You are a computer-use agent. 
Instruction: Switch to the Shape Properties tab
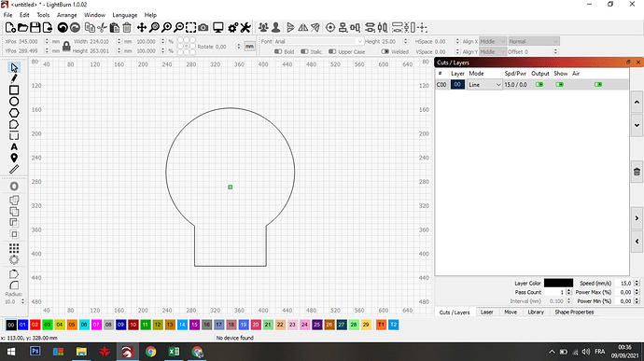point(574,312)
